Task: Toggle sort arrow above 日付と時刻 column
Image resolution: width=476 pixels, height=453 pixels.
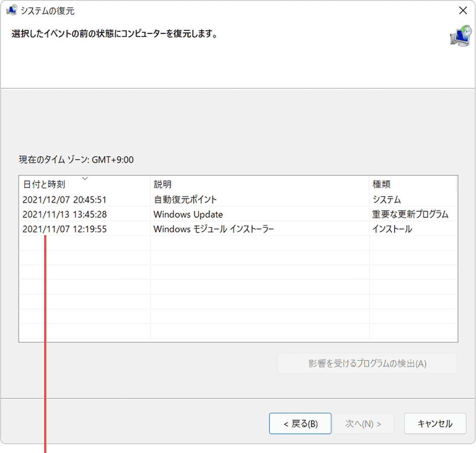Action: point(85,178)
